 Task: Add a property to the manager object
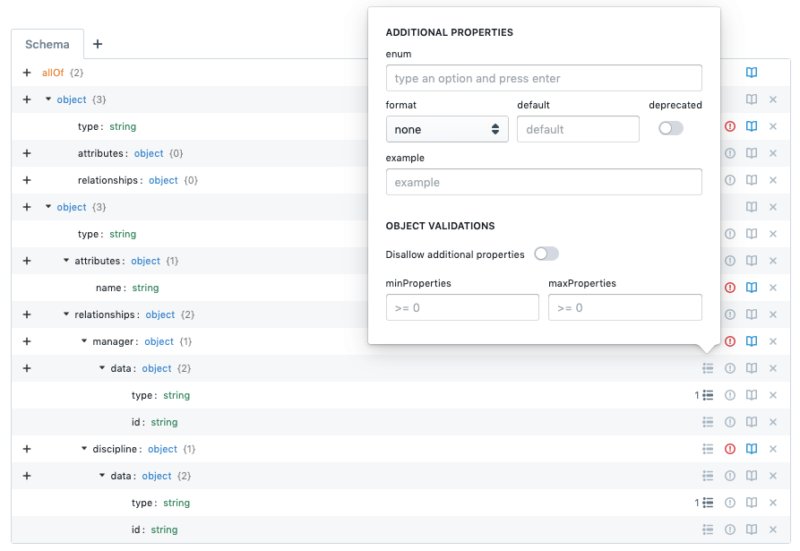pos(27,341)
